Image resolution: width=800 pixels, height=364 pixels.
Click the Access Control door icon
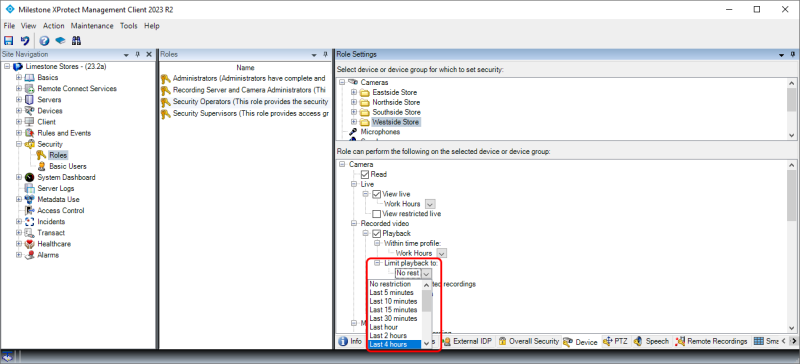click(30, 211)
